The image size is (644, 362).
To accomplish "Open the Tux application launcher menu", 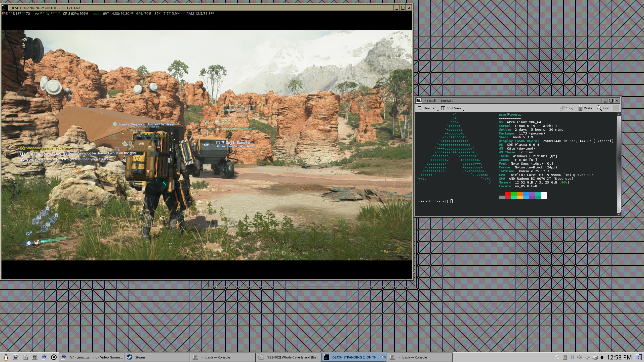I will click(x=6, y=357).
